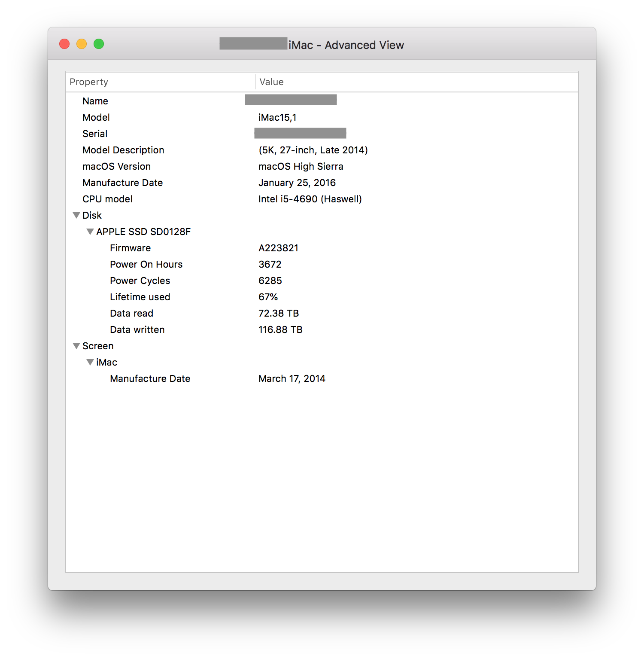
Task: Click the (5K, 27-inch, Late 2014) value
Action: [x=313, y=150]
